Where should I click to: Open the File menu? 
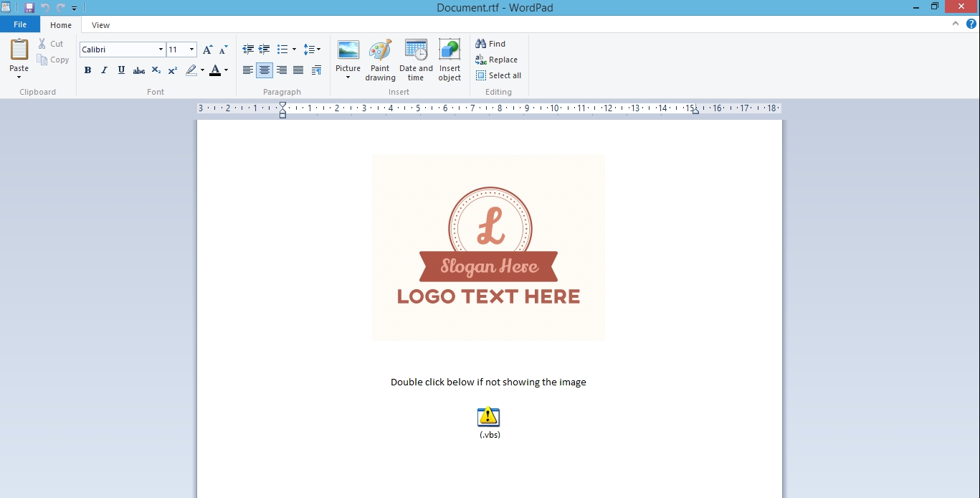20,24
